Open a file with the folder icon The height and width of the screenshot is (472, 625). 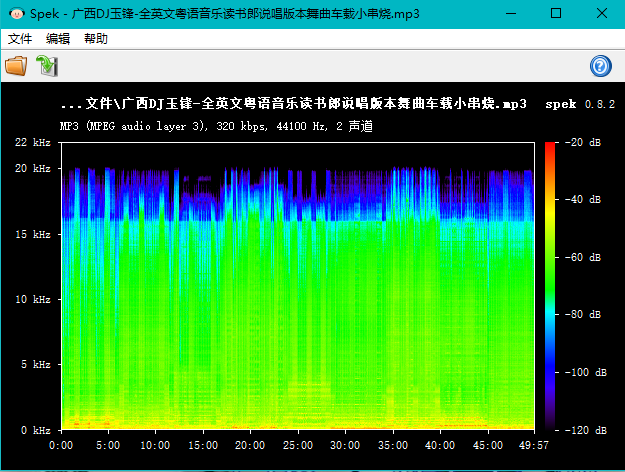click(16, 66)
